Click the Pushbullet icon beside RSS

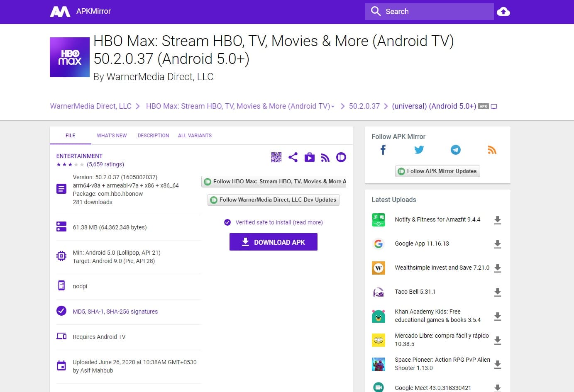click(341, 157)
